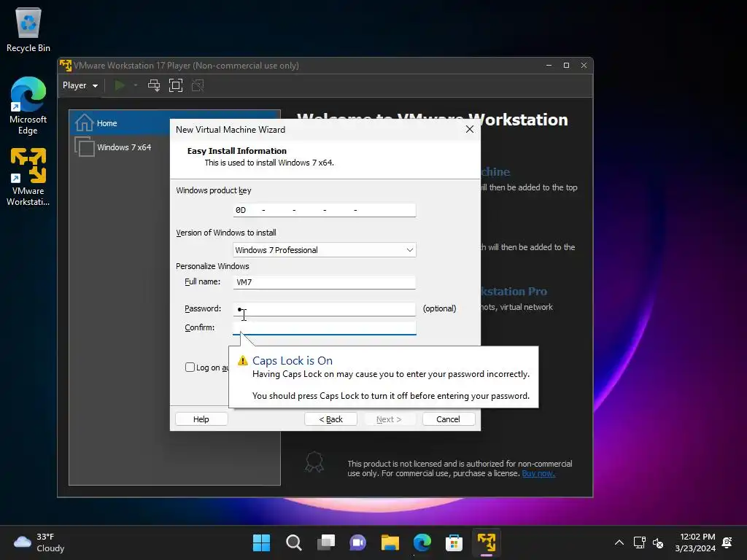Open the weather widget showing 33°F
Viewport: 747px width, 560px height.
click(39, 542)
